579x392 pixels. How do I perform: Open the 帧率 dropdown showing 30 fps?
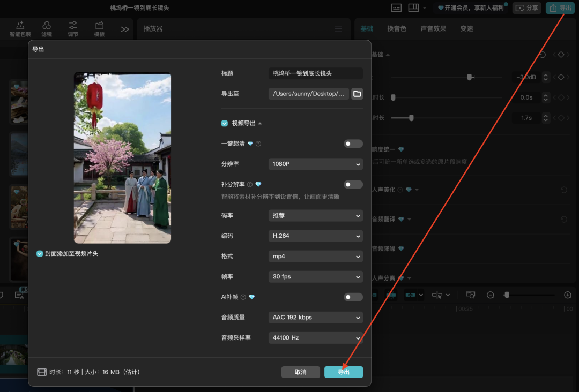coord(315,276)
